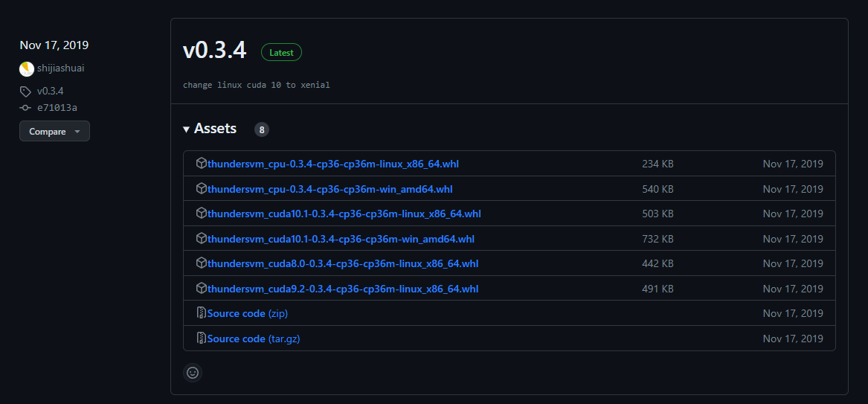Open the shijiashuai author profile link
Image resolution: width=868 pixels, height=404 pixels.
click(61, 68)
